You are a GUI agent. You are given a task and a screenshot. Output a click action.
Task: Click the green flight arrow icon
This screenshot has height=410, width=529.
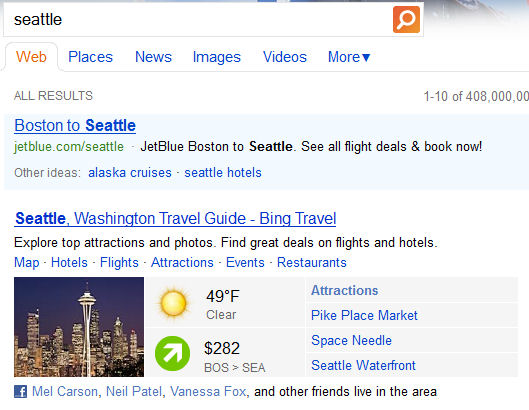coord(172,353)
